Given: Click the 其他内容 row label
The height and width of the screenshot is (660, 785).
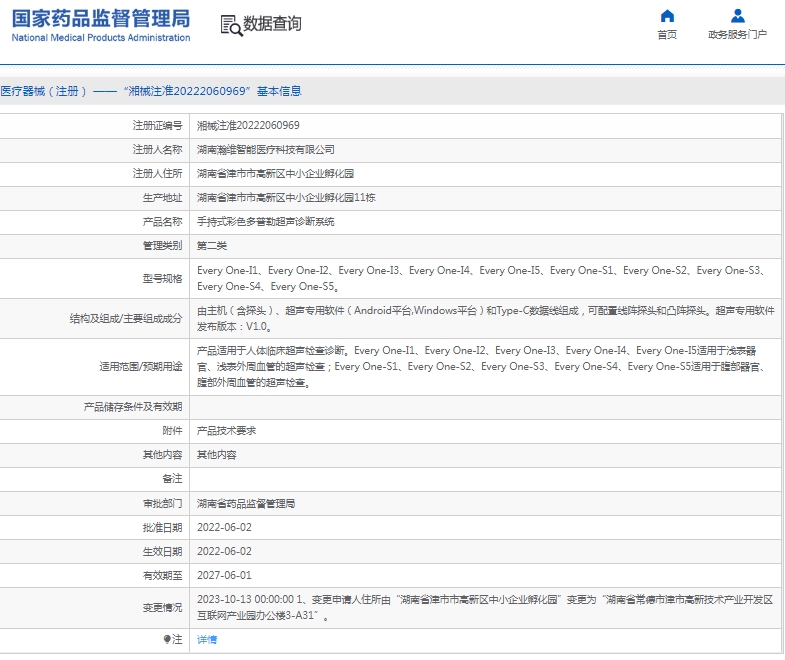Looking at the screenshot, I should (x=162, y=455).
